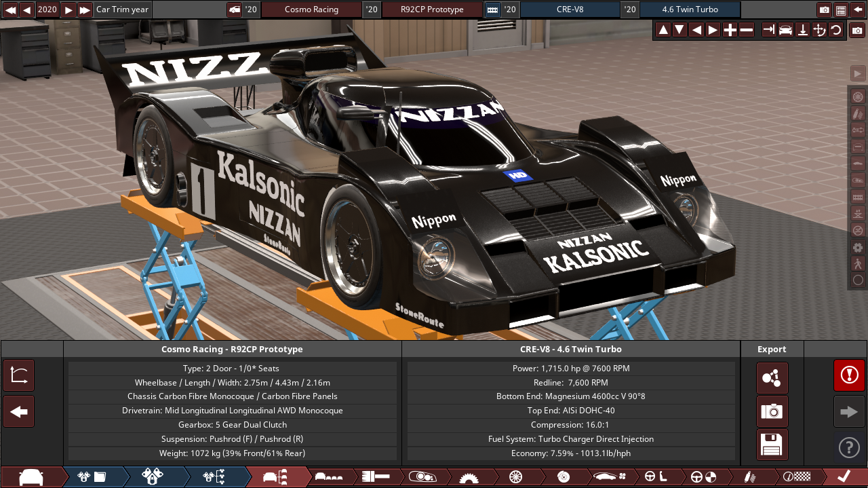Open the graph curve button at bottom left

pos(19,375)
